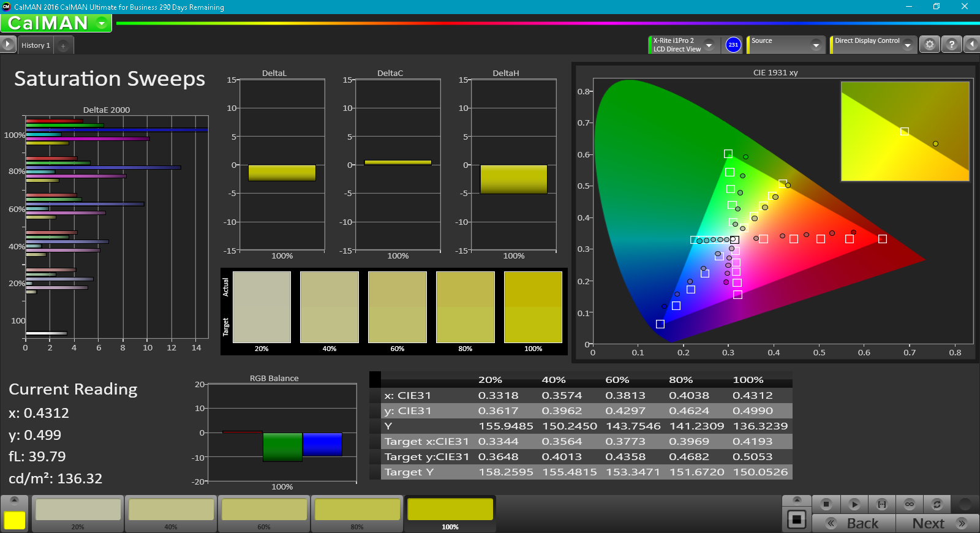The image size is (980, 533).
Task: Add a new history tab
Action: coord(63,46)
